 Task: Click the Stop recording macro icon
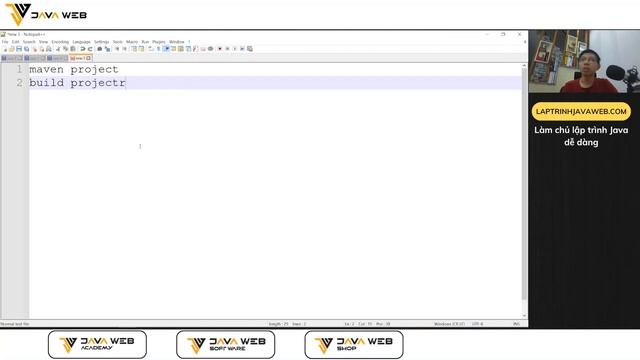[x=227, y=49]
